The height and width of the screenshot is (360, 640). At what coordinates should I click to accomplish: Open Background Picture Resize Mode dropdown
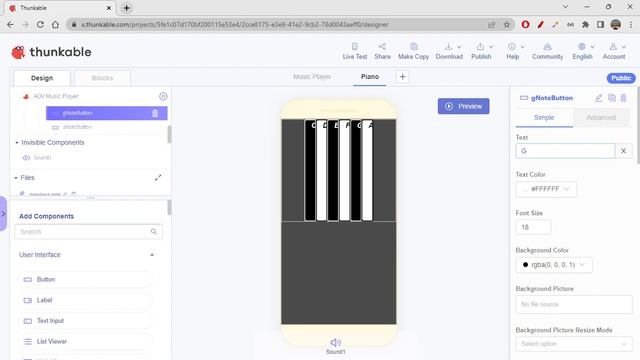574,344
